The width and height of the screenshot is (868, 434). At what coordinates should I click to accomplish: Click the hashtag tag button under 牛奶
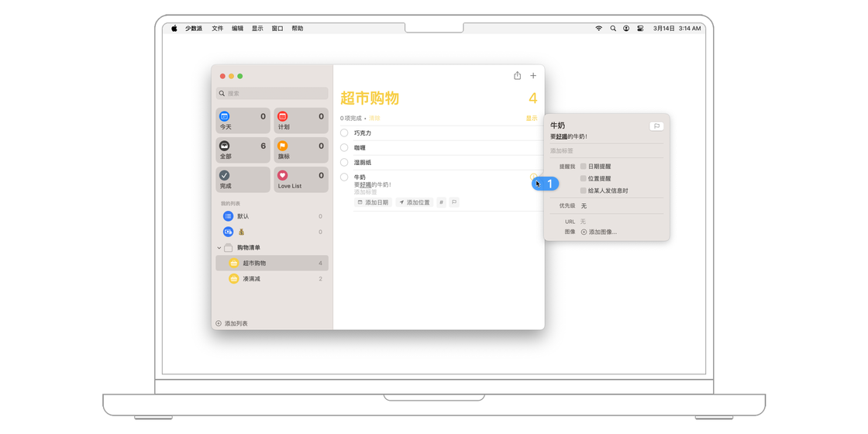[441, 202]
